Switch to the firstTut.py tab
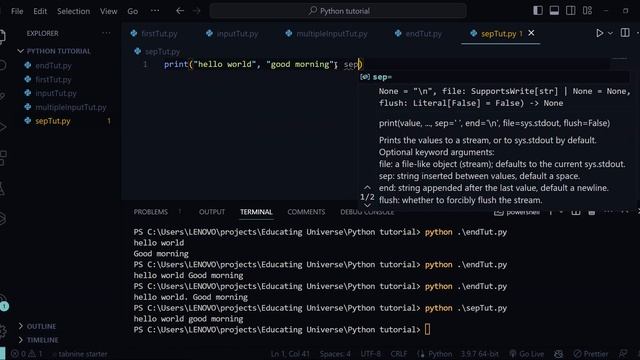The width and height of the screenshot is (640, 360). pyautogui.click(x=154, y=34)
